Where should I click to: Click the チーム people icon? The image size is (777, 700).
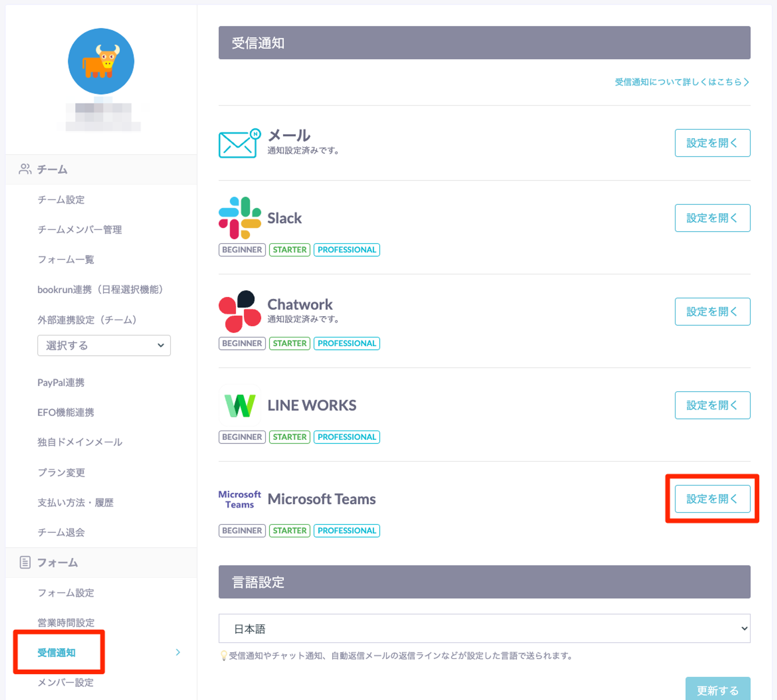25,169
